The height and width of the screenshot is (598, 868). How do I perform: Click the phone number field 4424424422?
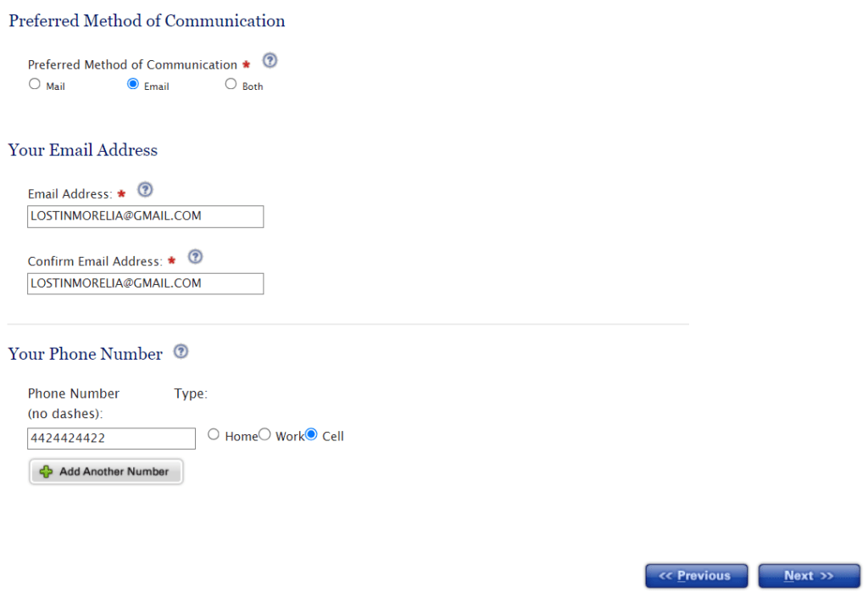(x=111, y=439)
